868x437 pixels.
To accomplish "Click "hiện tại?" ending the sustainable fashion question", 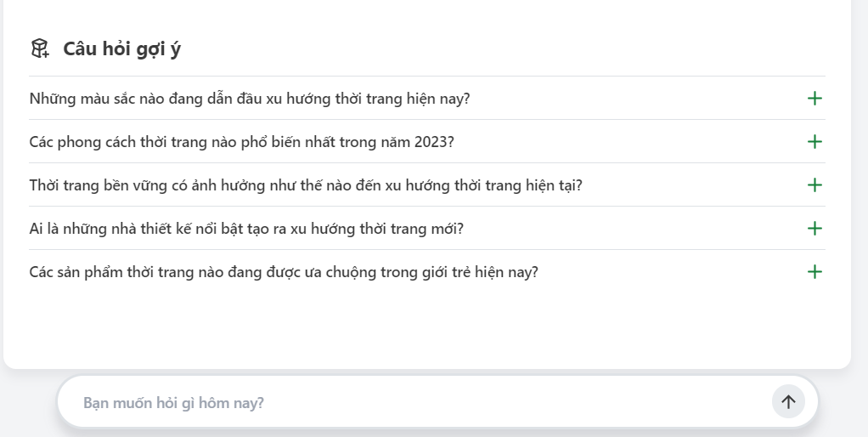I will point(553,185).
